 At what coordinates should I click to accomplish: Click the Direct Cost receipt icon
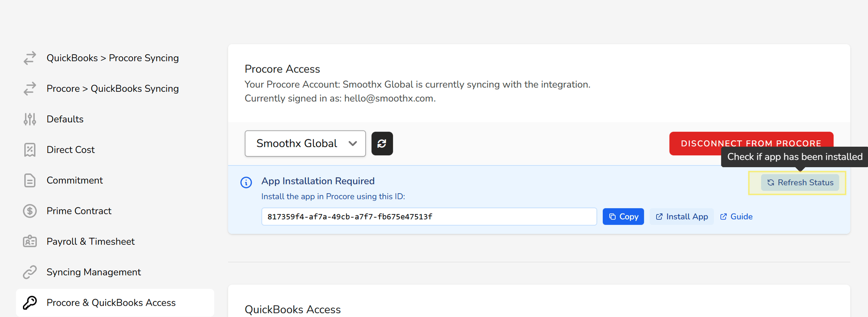(x=30, y=150)
